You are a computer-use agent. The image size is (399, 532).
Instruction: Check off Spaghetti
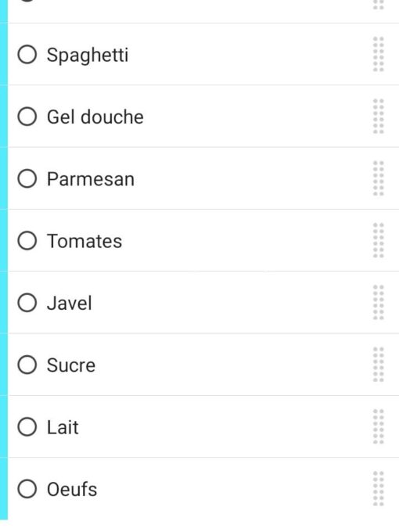(27, 55)
